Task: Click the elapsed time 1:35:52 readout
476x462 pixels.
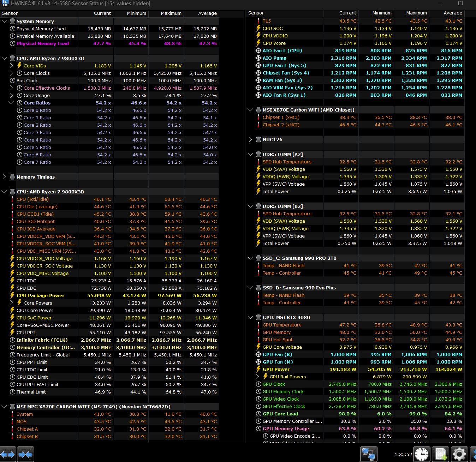Action: [x=403, y=455]
